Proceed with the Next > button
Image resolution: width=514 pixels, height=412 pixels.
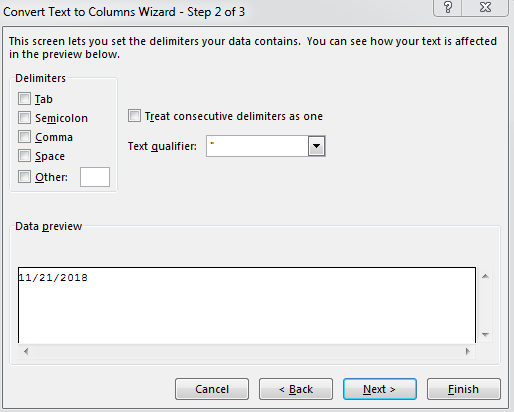[380, 389]
